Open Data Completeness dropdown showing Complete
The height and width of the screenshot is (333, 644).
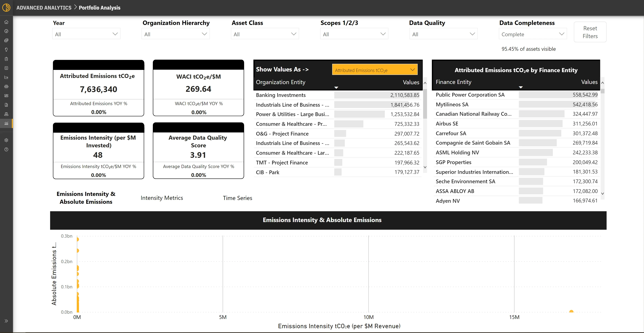(533, 34)
